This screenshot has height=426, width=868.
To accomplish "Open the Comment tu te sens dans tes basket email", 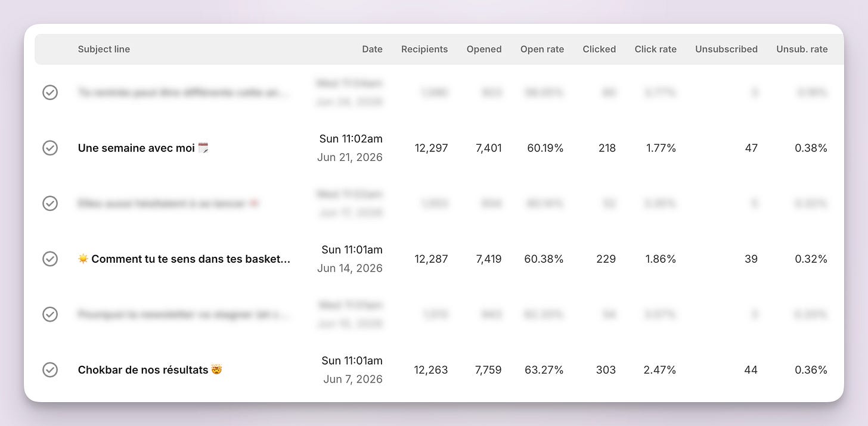I will coord(184,259).
